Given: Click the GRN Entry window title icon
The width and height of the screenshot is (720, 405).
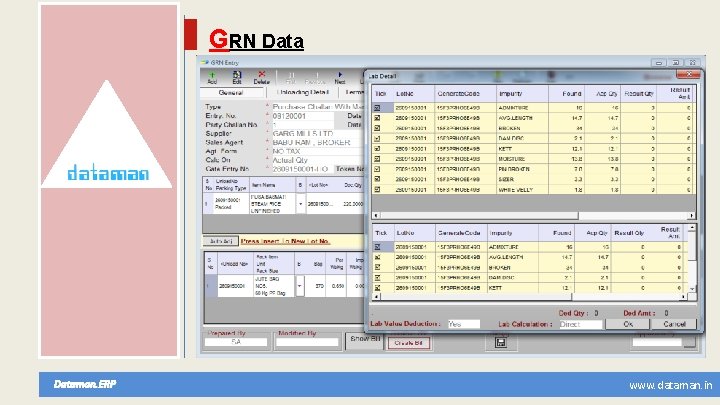Looking at the screenshot, I should pos(205,62).
